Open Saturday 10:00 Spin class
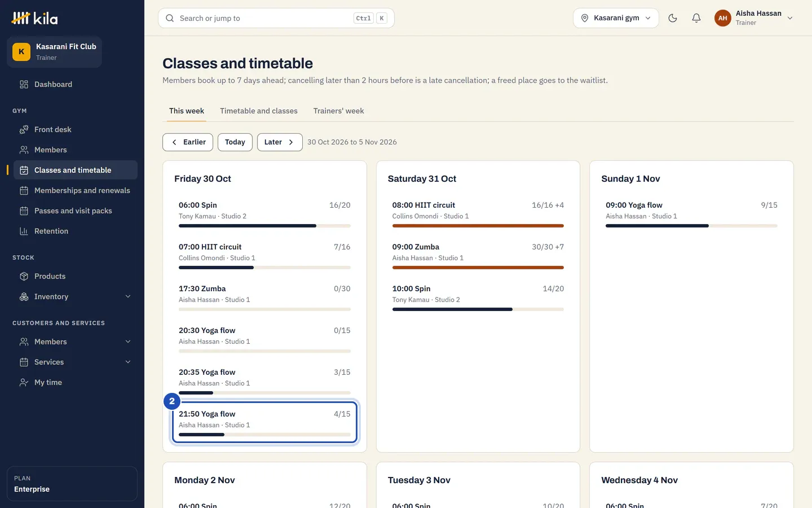 [x=478, y=297]
